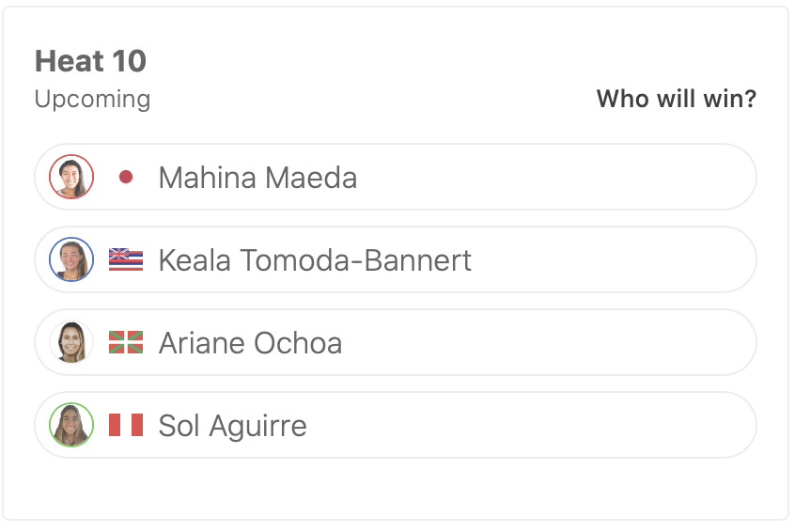Click the "Who will win?" label
795x532 pixels.
click(676, 99)
